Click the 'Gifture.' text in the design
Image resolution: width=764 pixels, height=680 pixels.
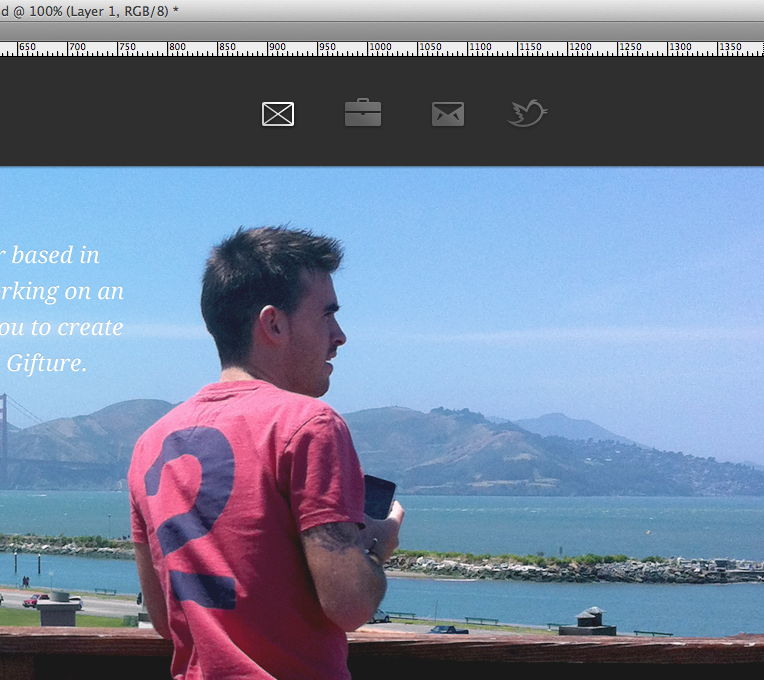47,364
